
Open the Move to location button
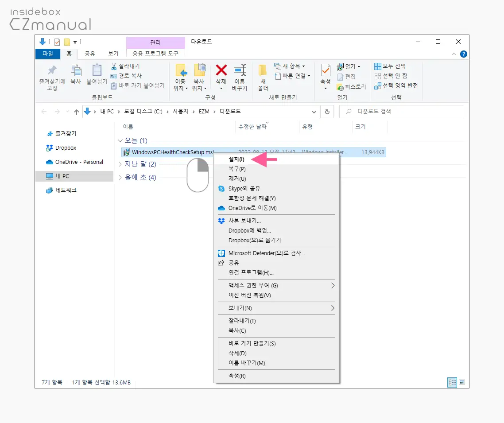click(x=180, y=77)
